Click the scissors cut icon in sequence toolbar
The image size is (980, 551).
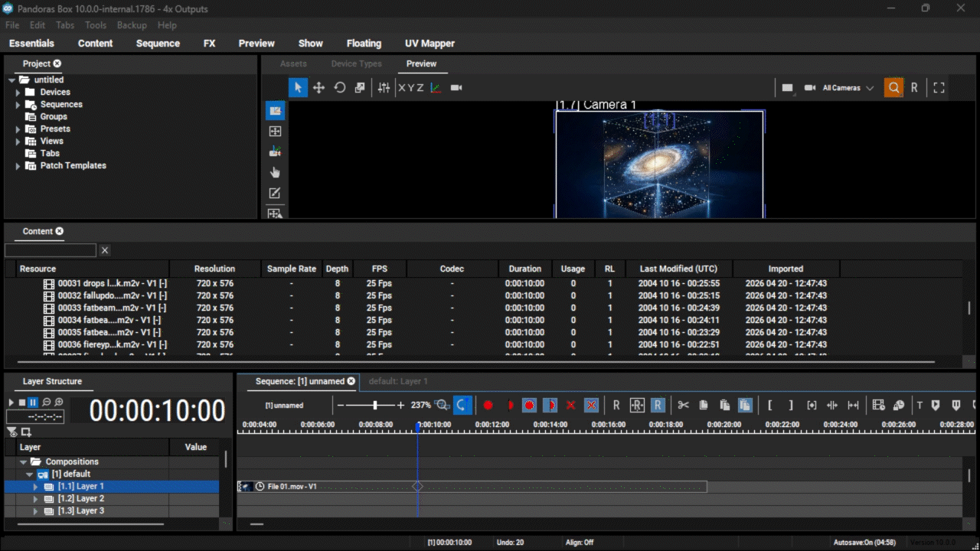[x=684, y=406]
